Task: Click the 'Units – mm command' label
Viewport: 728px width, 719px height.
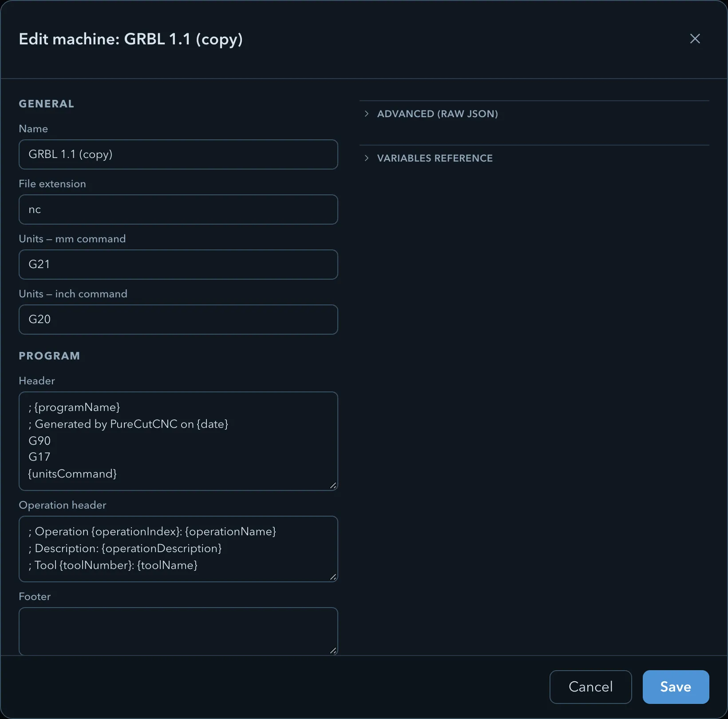Action: (72, 239)
